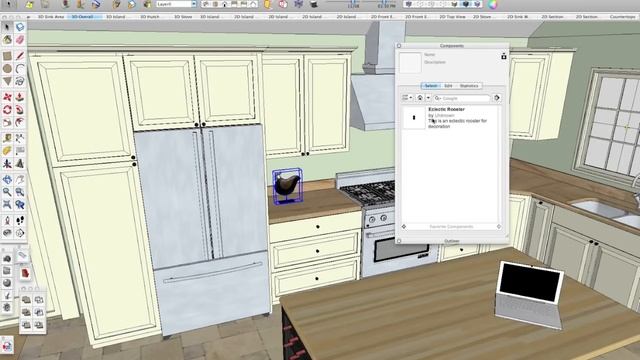Click the In Model home button

click(x=420, y=98)
